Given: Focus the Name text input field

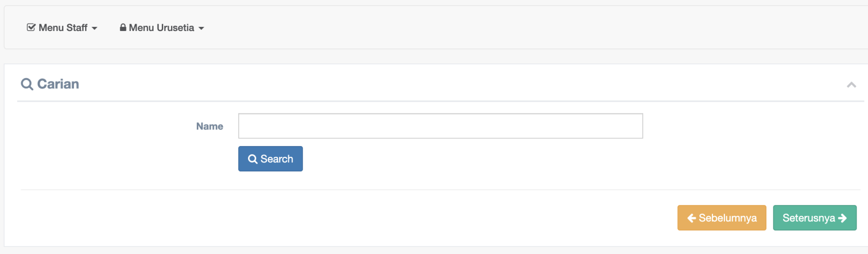Looking at the screenshot, I should 440,126.
